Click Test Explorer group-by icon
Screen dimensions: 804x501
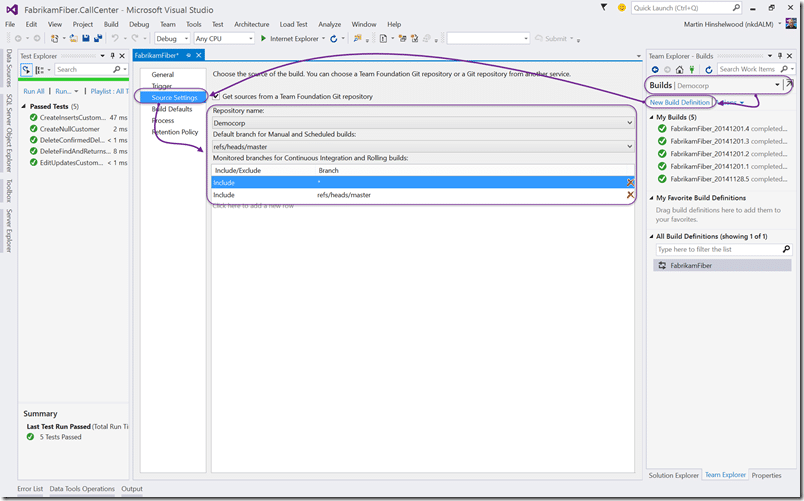39,69
